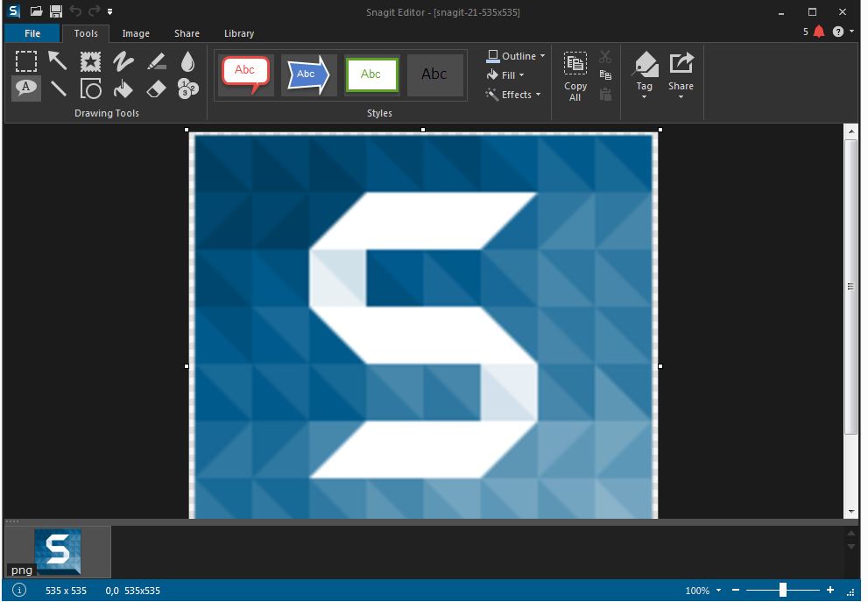Select the Stamp tool
This screenshot has width=868, height=602.
90,61
